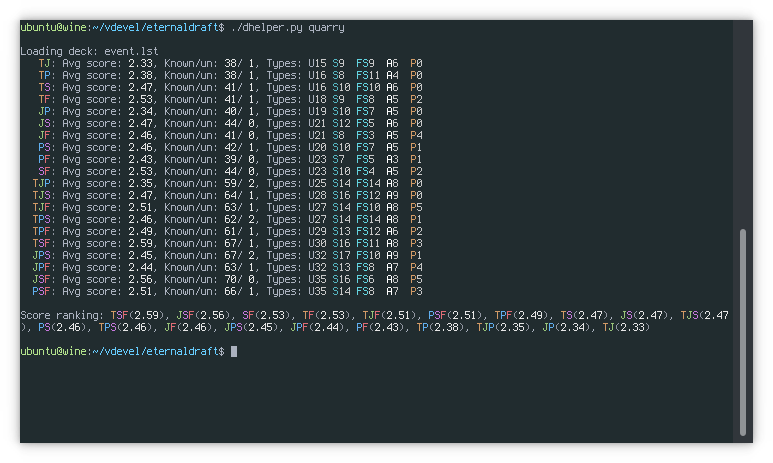Click the 'TPS:' row label
The image size is (773, 463).
tap(44, 219)
